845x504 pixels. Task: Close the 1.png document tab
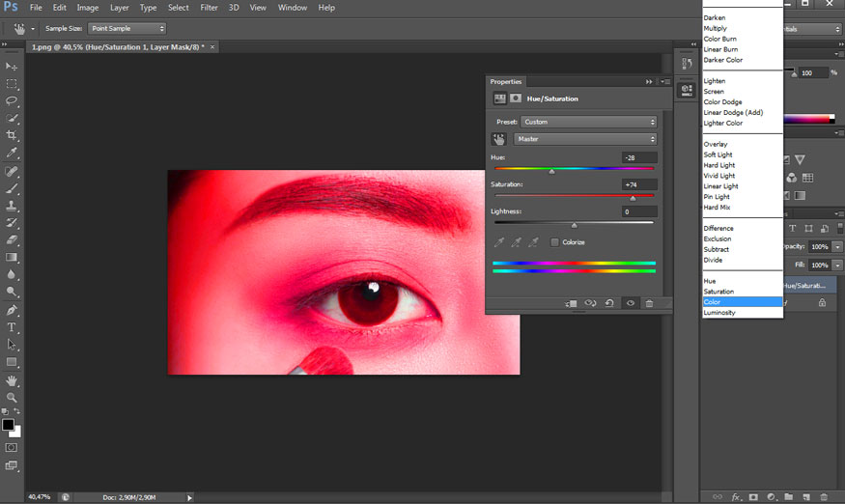pyautogui.click(x=212, y=47)
